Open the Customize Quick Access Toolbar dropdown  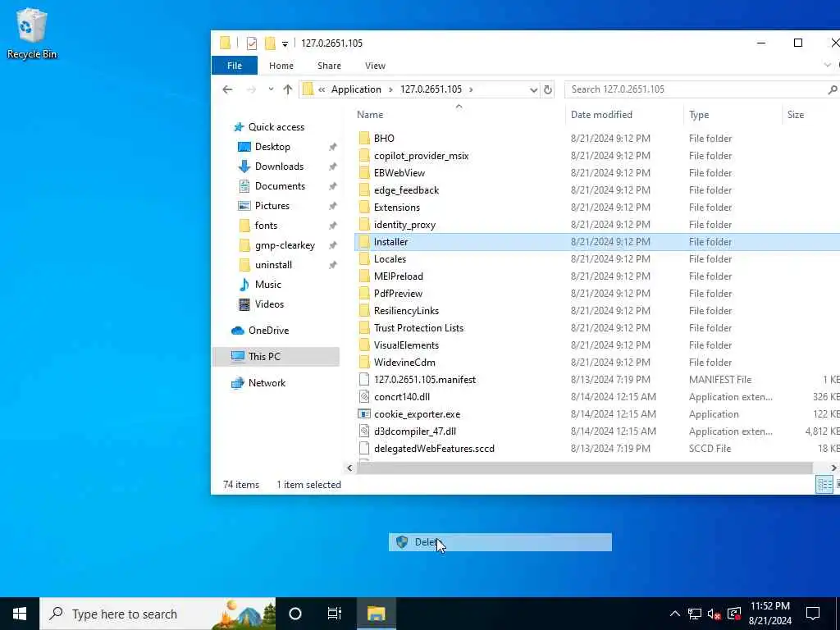[285, 44]
